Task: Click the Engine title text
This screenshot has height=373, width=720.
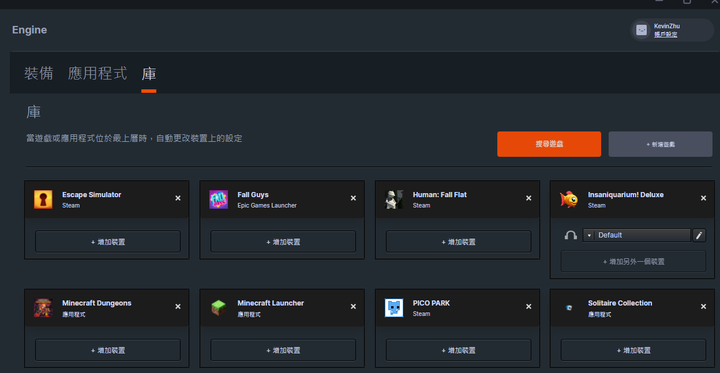Action: pos(29,30)
